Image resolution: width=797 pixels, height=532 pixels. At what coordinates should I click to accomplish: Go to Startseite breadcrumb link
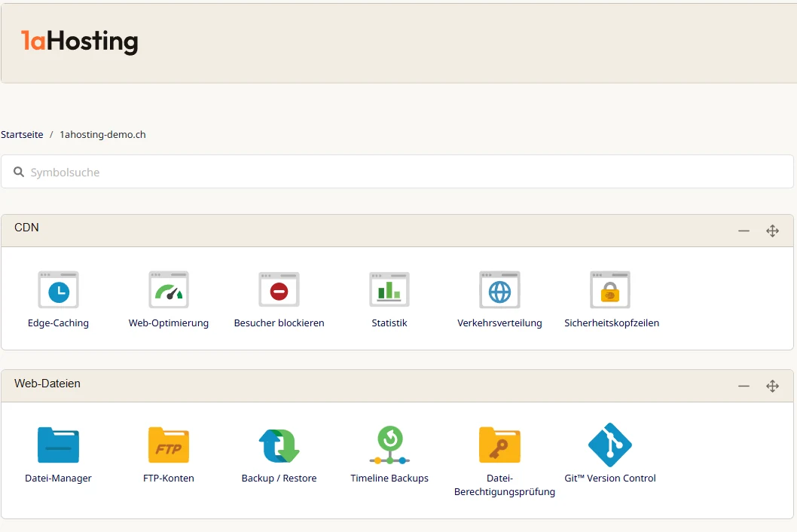click(x=22, y=135)
